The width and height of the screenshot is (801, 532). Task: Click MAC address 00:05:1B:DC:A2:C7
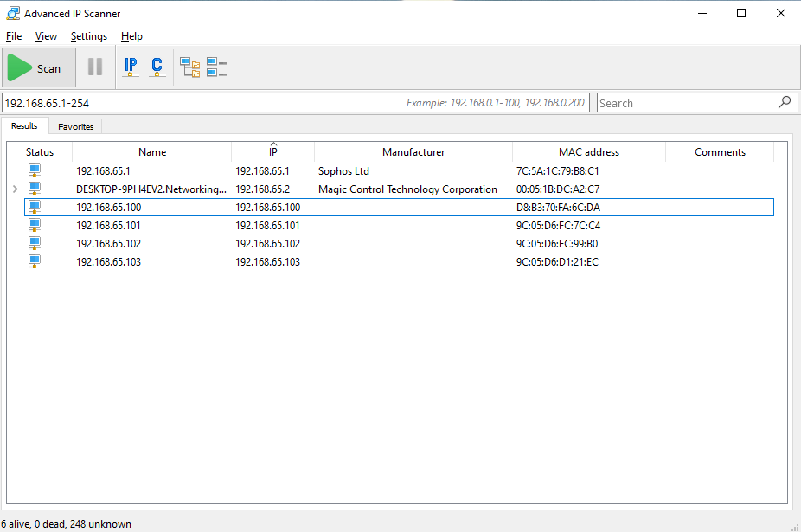(x=558, y=189)
